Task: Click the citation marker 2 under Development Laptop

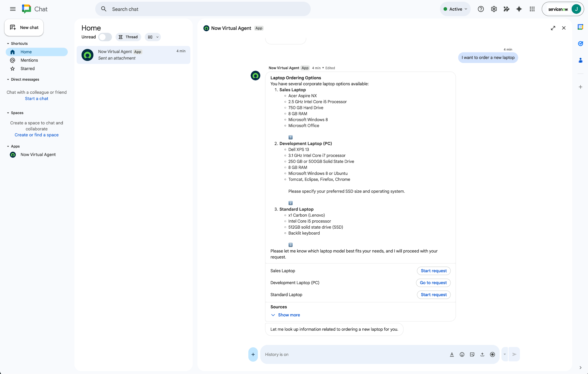Action: click(x=291, y=203)
